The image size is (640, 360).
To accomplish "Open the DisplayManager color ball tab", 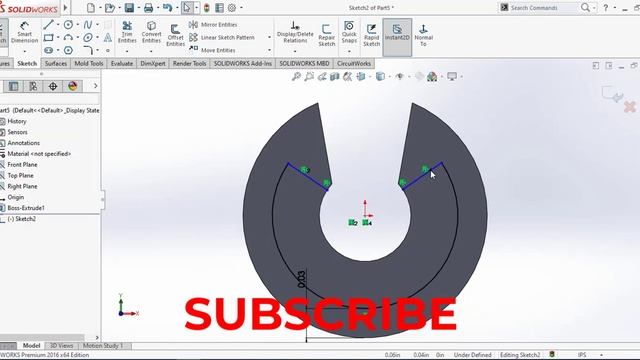I will pos(73,86).
